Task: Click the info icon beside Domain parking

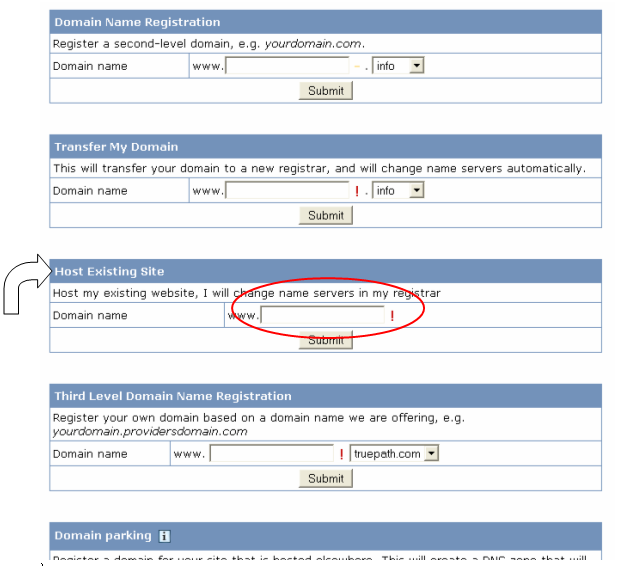Action: 164,536
